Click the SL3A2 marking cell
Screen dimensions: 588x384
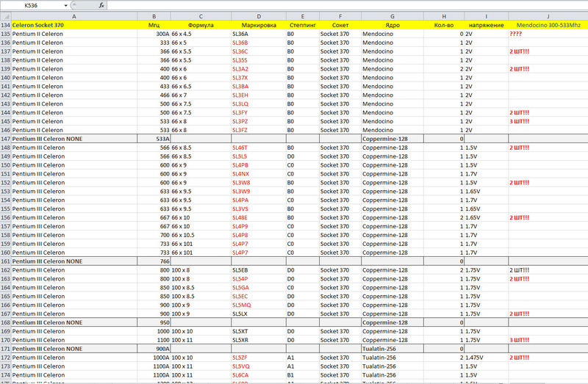click(x=259, y=69)
